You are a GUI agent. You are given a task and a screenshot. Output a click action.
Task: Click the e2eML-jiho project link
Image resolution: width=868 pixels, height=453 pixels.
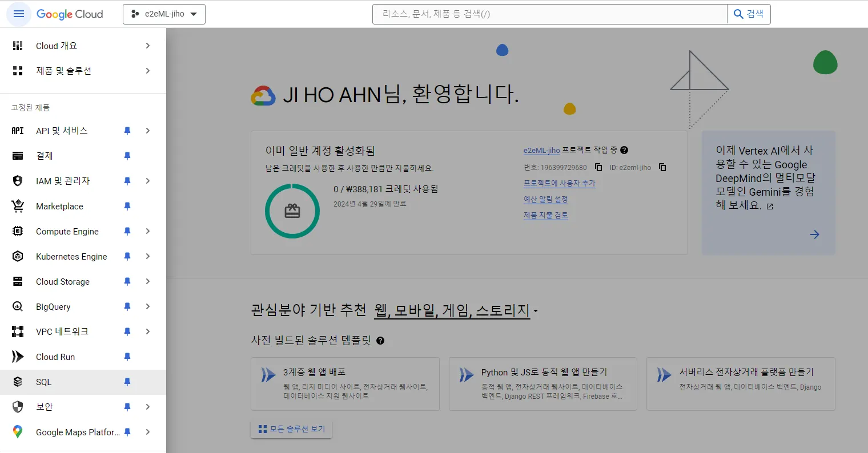541,151
